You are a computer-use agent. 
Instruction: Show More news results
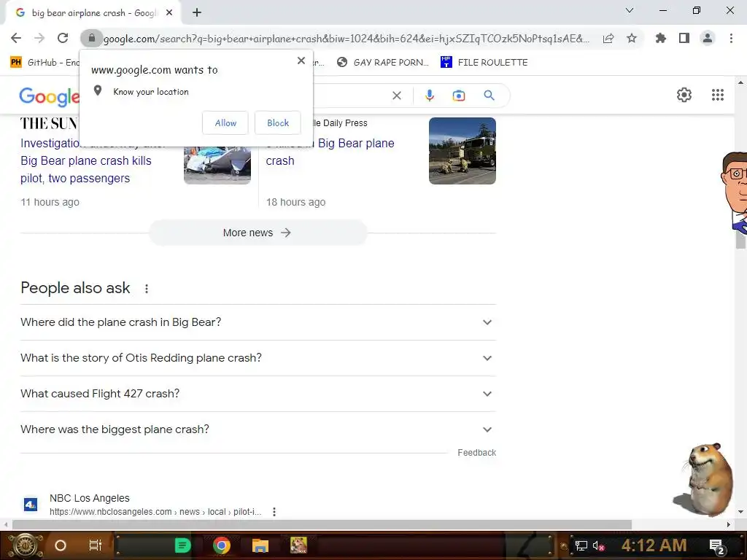(x=258, y=233)
